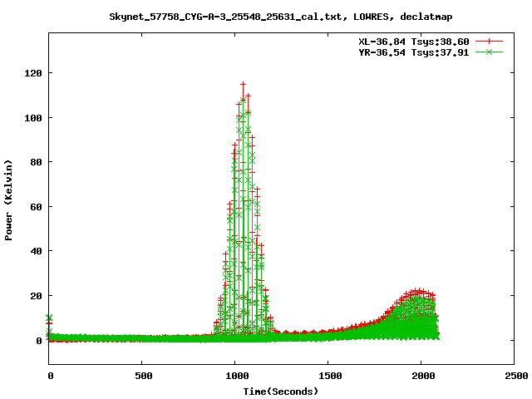Select the YR-36.54 Tsys:37.91 legend entry

tap(414, 52)
